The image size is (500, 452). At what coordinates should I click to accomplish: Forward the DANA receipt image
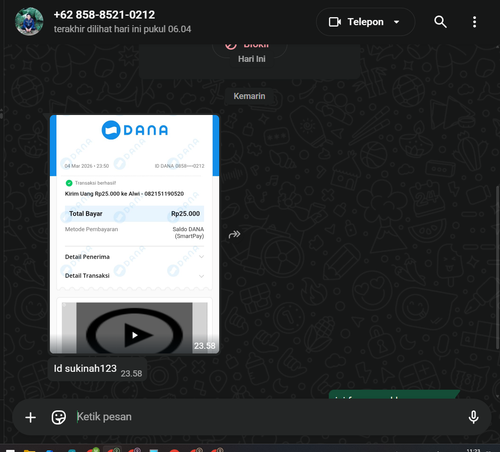coord(234,234)
